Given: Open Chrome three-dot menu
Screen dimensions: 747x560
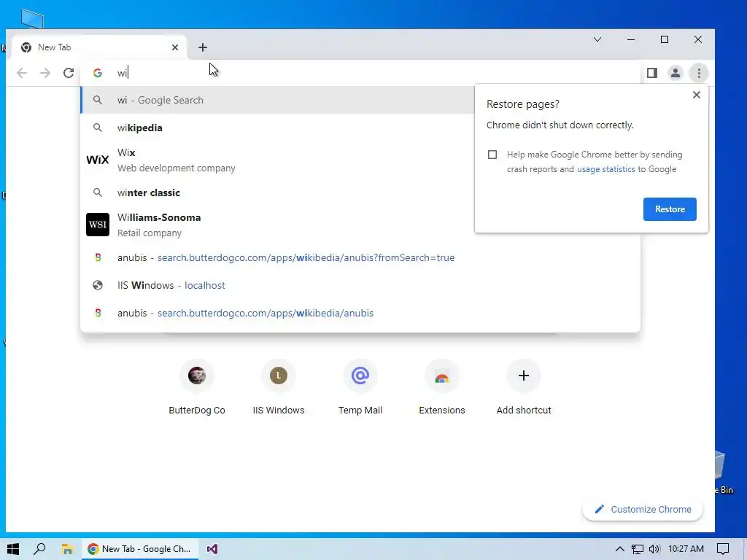Looking at the screenshot, I should pyautogui.click(x=699, y=73).
